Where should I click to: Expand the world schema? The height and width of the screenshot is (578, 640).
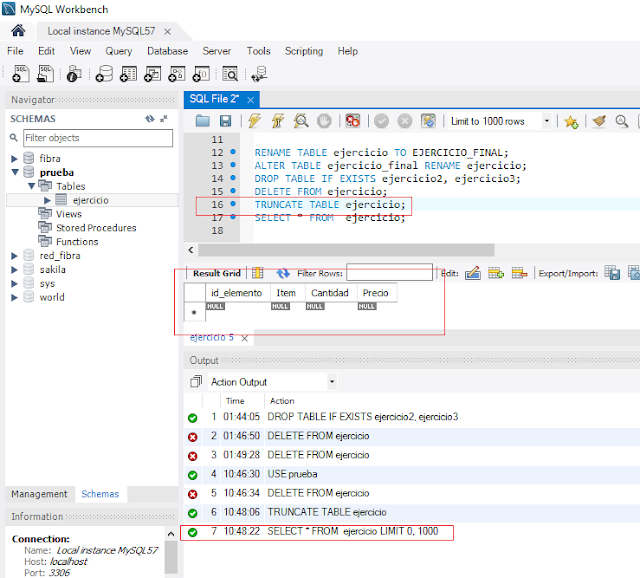14,298
